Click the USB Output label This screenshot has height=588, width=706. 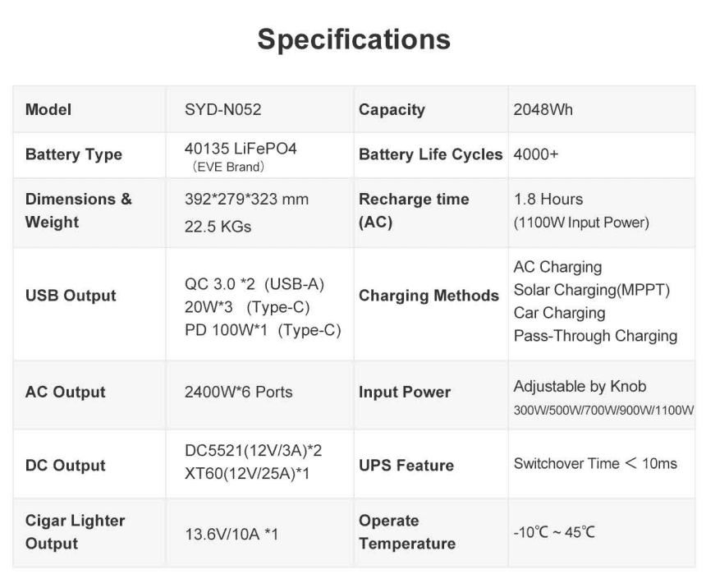pos(71,296)
